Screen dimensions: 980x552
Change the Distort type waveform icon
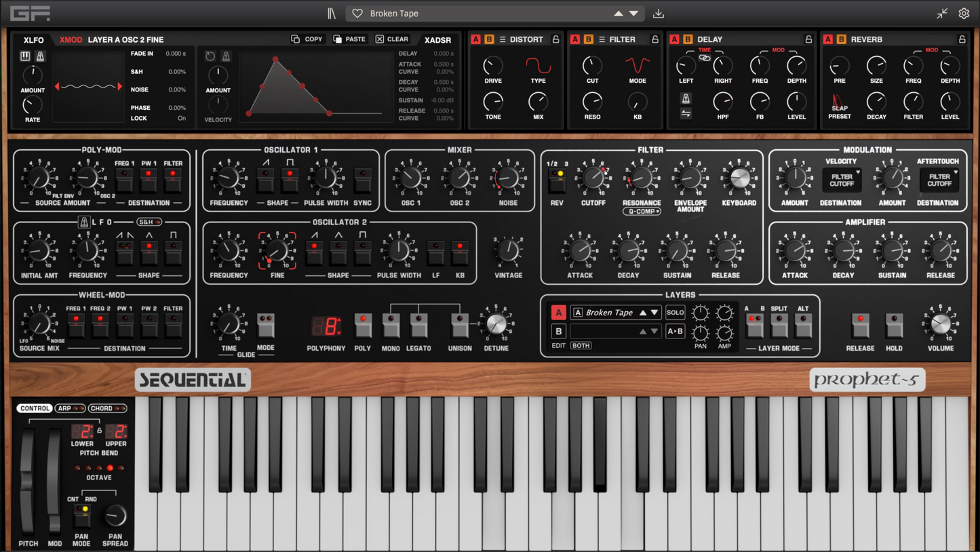coord(538,66)
